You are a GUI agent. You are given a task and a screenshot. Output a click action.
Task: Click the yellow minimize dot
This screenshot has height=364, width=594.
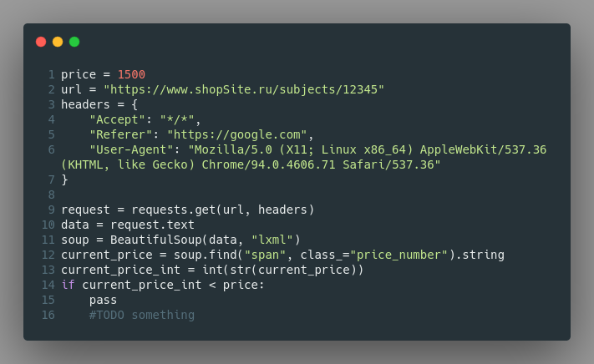coord(58,42)
